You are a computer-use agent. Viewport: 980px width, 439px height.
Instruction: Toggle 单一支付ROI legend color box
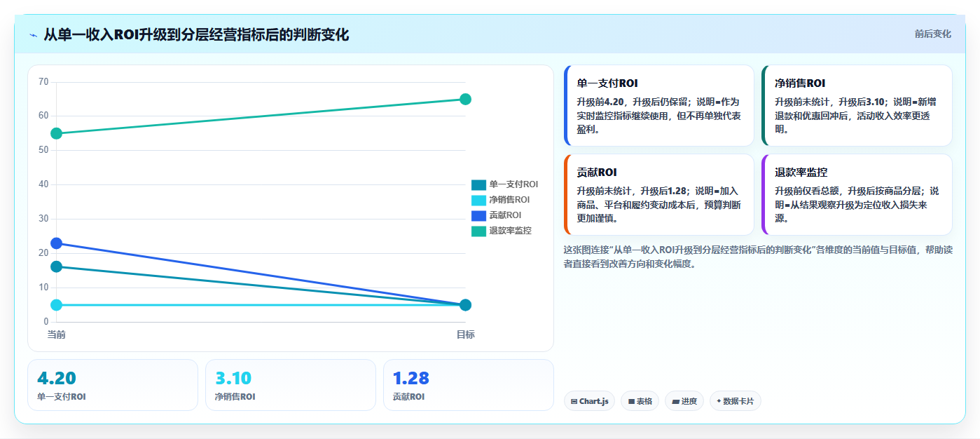(478, 184)
